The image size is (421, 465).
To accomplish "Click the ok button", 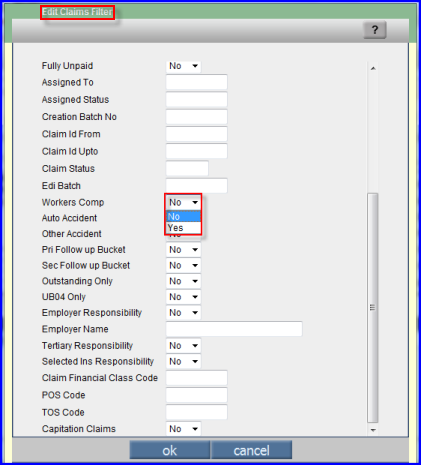I will point(170,450).
